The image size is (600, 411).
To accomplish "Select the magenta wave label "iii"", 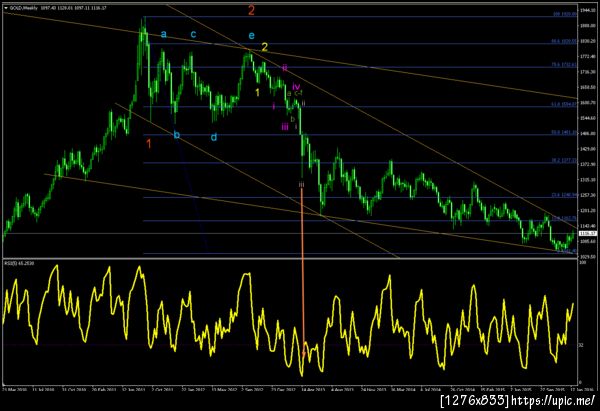I will tap(285, 127).
